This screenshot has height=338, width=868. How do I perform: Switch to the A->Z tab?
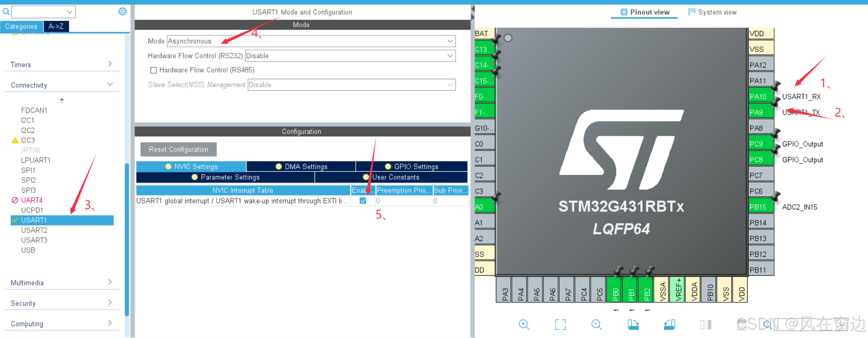56,26
